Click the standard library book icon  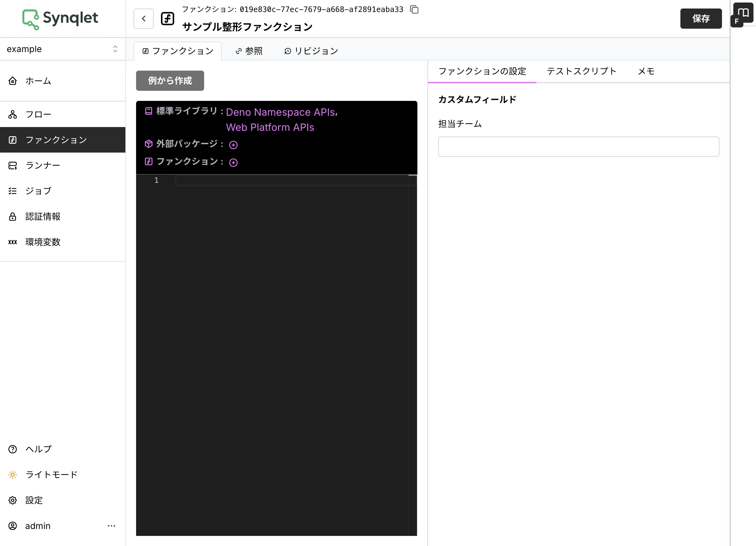[x=149, y=111]
